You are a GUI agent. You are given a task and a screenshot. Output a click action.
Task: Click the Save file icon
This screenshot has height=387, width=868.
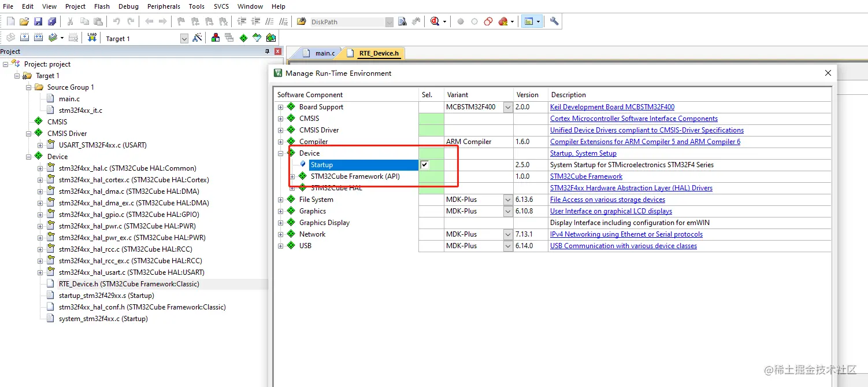[38, 21]
